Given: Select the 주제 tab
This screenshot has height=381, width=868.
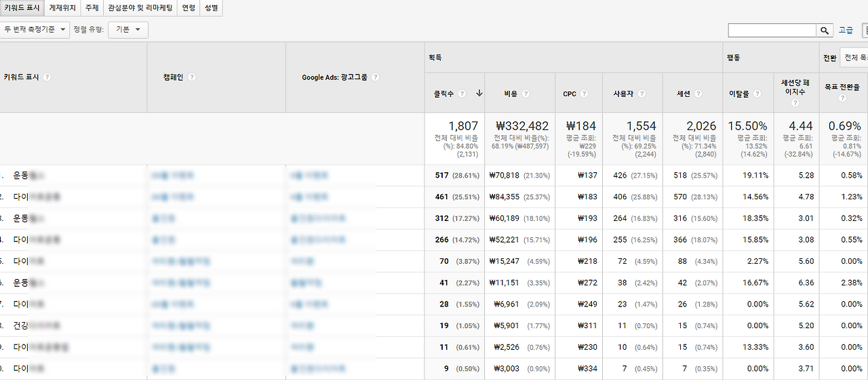Looking at the screenshot, I should [92, 8].
